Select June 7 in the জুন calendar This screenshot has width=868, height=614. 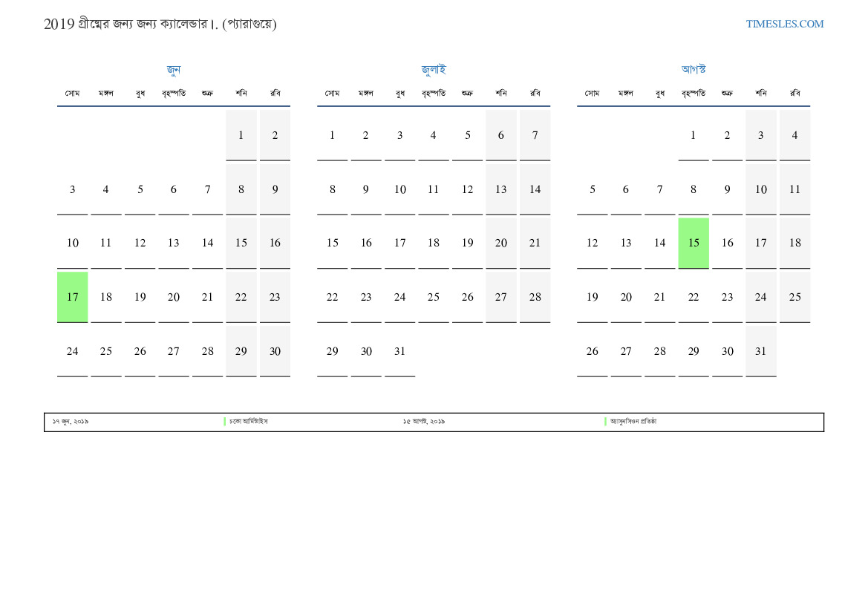click(x=208, y=189)
